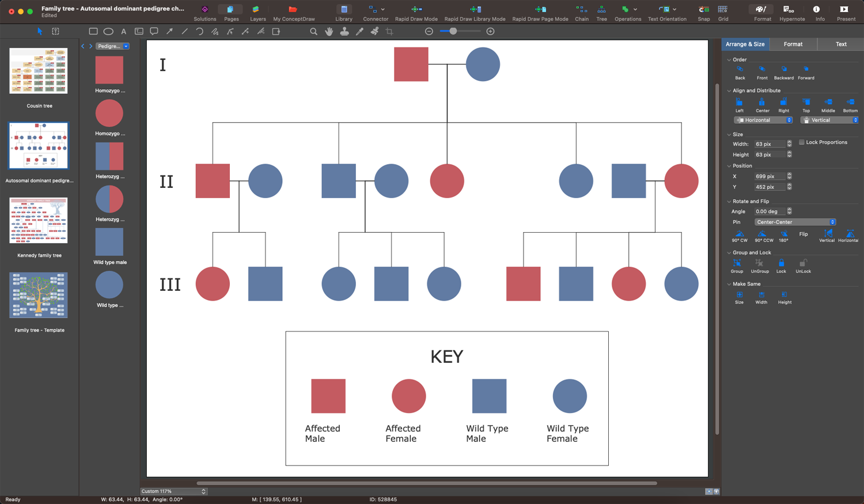Flip selection Vertical
Image resolution: width=864 pixels, height=504 pixels.
click(827, 236)
